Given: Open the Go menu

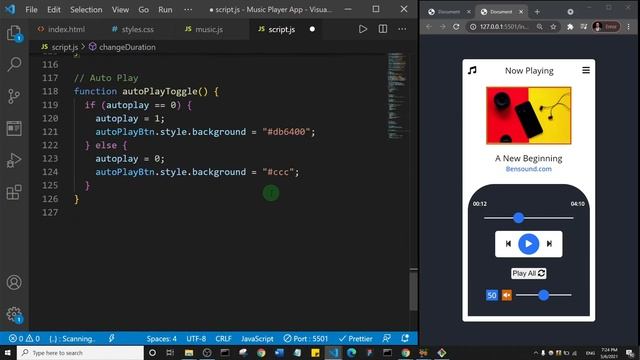Looking at the screenshot, I should coord(143,9).
